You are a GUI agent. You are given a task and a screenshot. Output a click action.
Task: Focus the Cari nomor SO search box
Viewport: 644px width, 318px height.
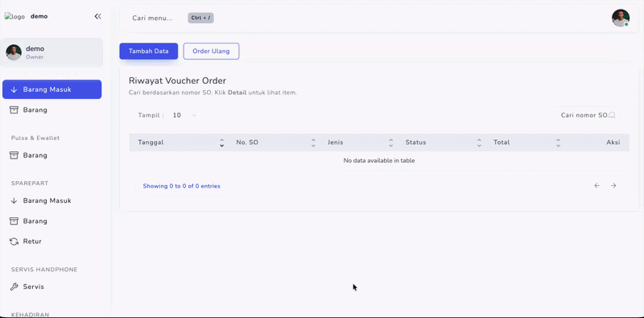pyautogui.click(x=588, y=115)
